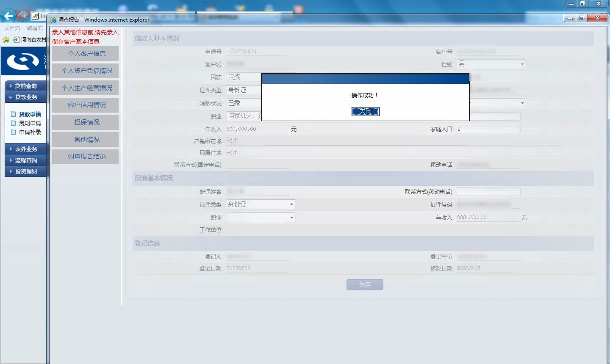Screen dimensions: 610x364
Task: Click the 户籍所在地 field
Action: tap(394, 141)
